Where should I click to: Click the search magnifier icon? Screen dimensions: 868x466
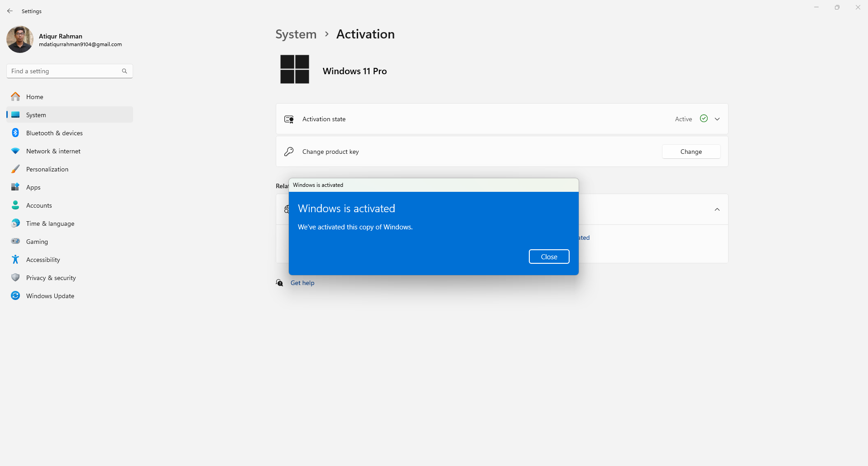click(x=125, y=71)
